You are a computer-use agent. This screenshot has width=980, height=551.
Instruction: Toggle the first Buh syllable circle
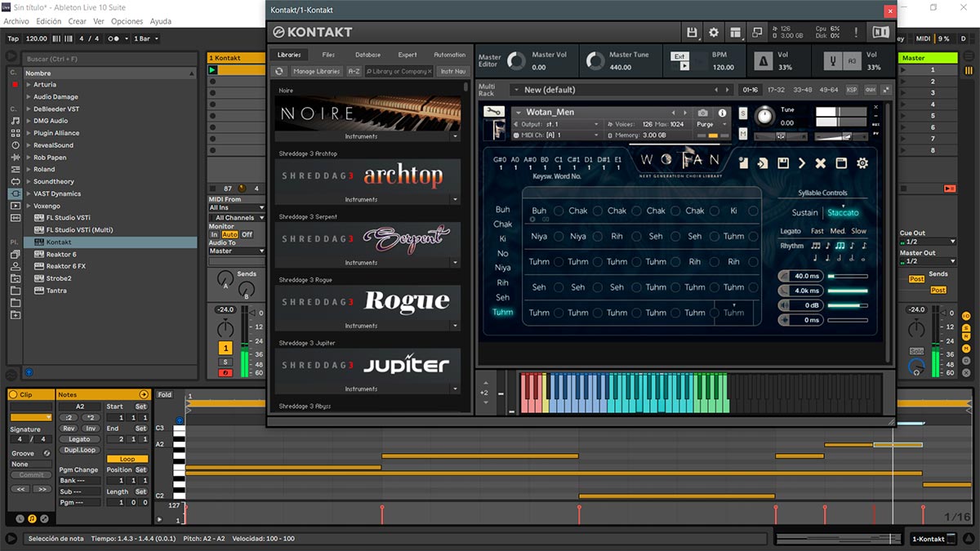coord(559,211)
